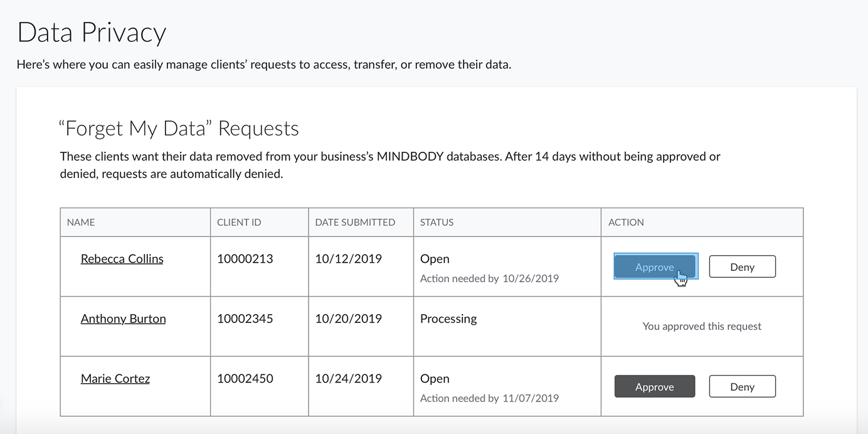The width and height of the screenshot is (868, 434).
Task: Open Rebecca Collins' client profile link
Action: pyautogui.click(x=122, y=258)
